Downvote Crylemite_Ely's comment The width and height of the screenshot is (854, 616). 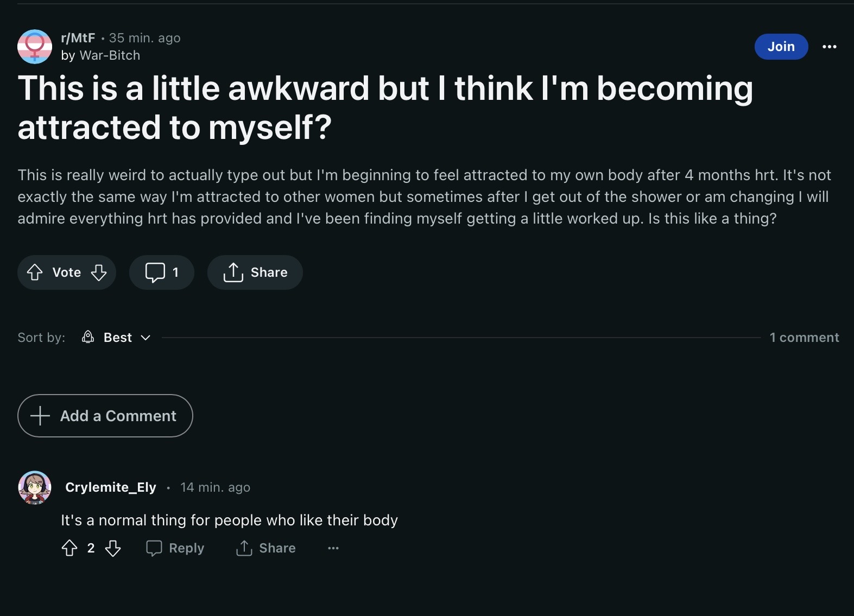click(x=113, y=548)
